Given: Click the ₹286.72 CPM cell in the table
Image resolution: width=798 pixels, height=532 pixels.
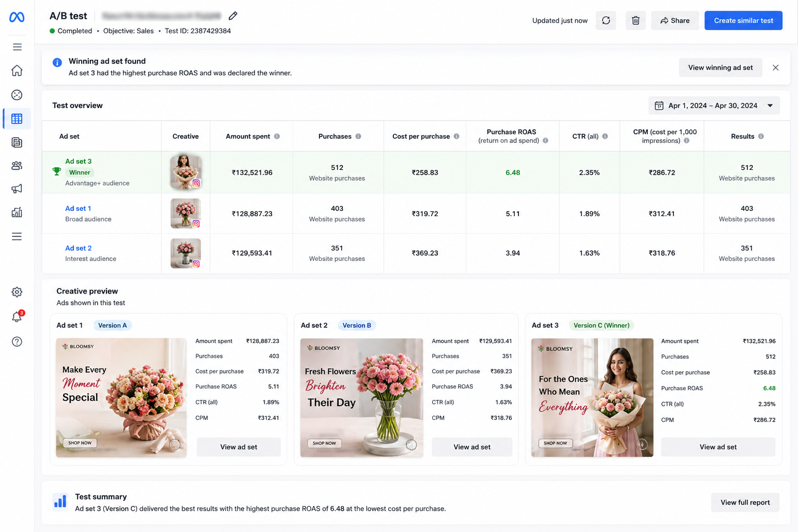Looking at the screenshot, I should [662, 172].
